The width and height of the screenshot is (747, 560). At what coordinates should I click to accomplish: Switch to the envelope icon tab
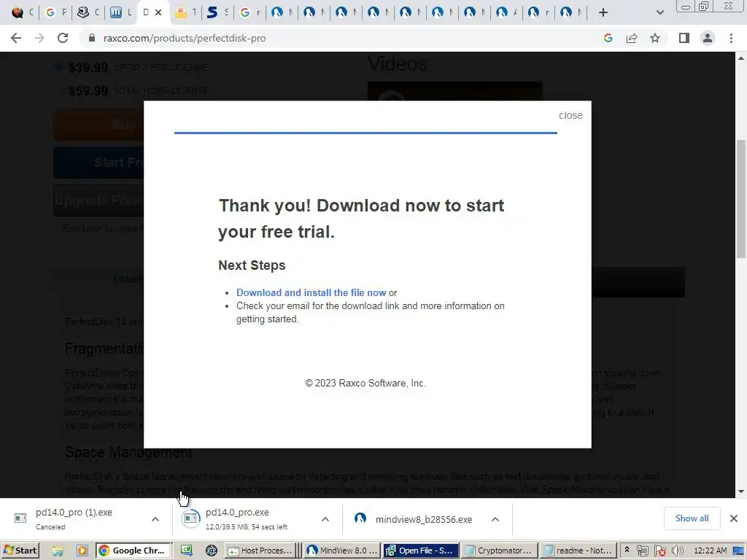click(185, 12)
